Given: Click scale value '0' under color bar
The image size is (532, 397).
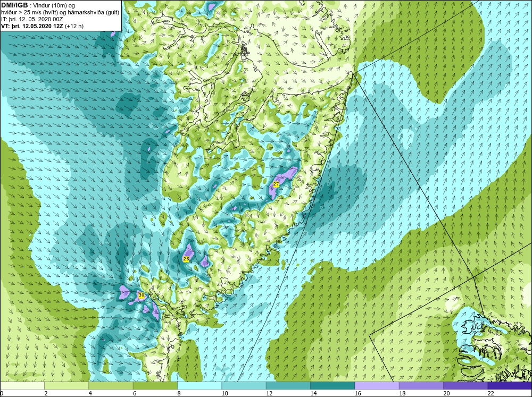Looking at the screenshot, I should 2,393.
